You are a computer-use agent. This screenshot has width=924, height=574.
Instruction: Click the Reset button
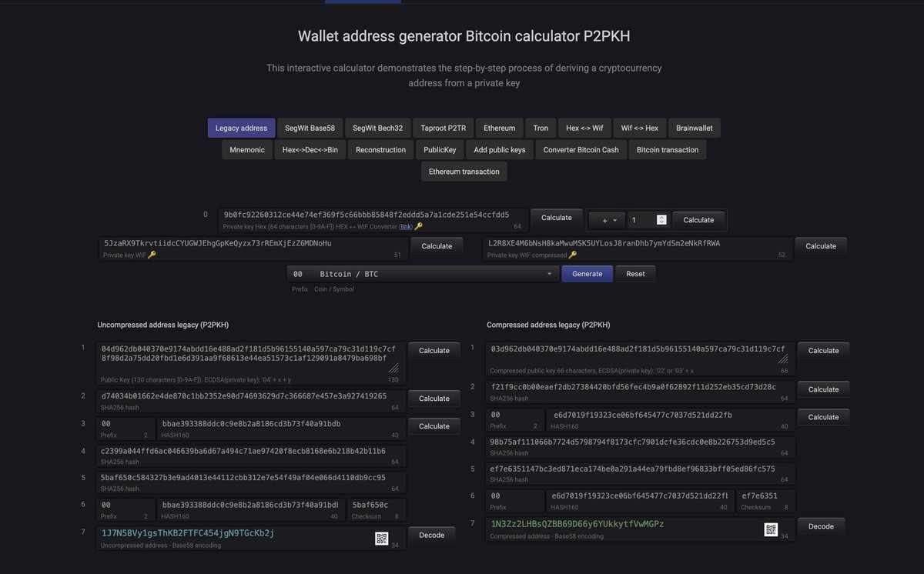tap(635, 274)
